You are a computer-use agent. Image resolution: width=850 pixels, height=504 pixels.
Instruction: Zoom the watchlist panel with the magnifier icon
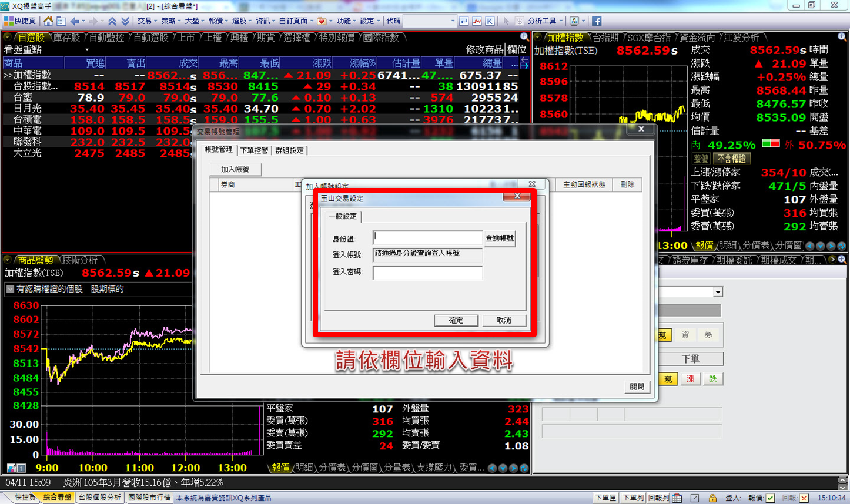524,37
